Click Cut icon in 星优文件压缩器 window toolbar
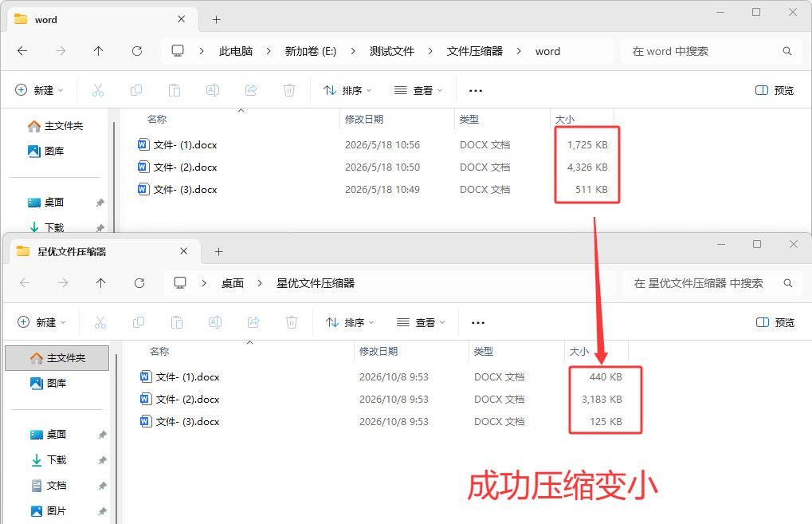 coord(100,322)
